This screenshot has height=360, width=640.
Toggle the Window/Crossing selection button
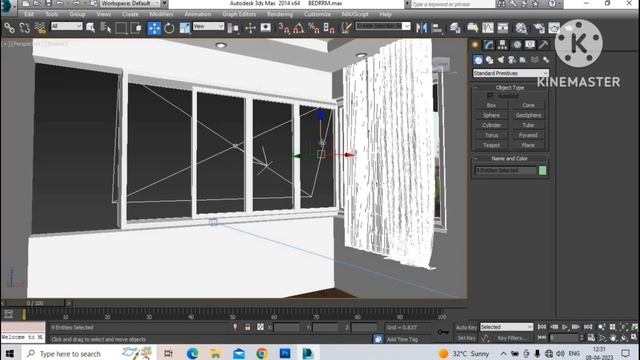pyautogui.click(x=137, y=28)
